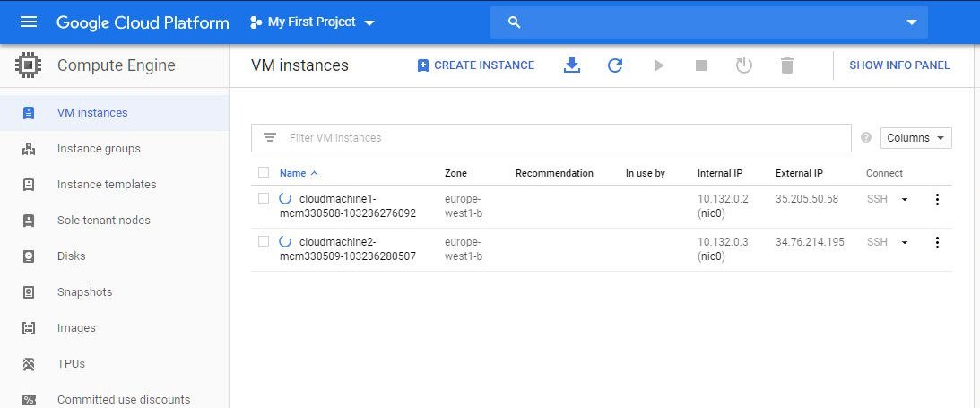980x408 pixels.
Task: Click the Instance groups sidebar icon
Action: [28, 149]
